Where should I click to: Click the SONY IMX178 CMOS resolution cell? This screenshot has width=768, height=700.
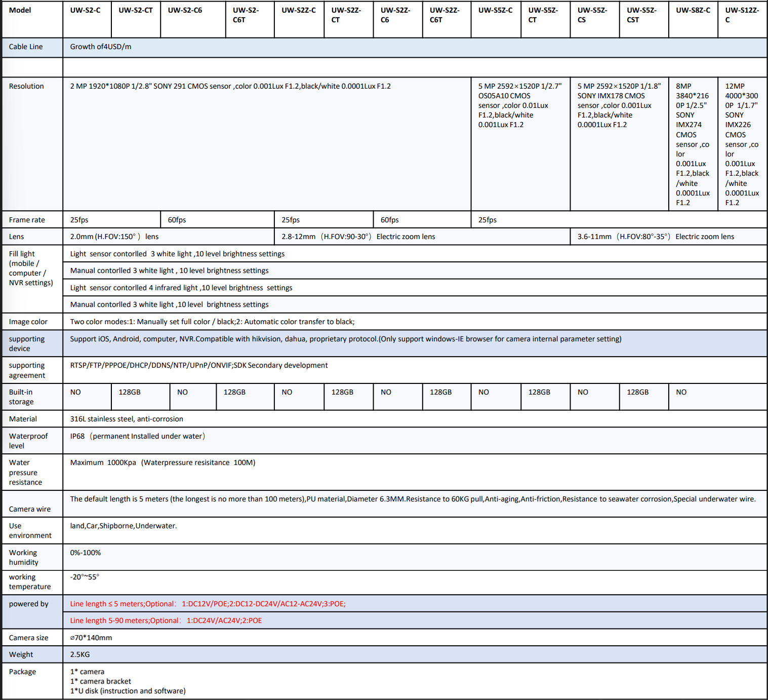(x=619, y=105)
